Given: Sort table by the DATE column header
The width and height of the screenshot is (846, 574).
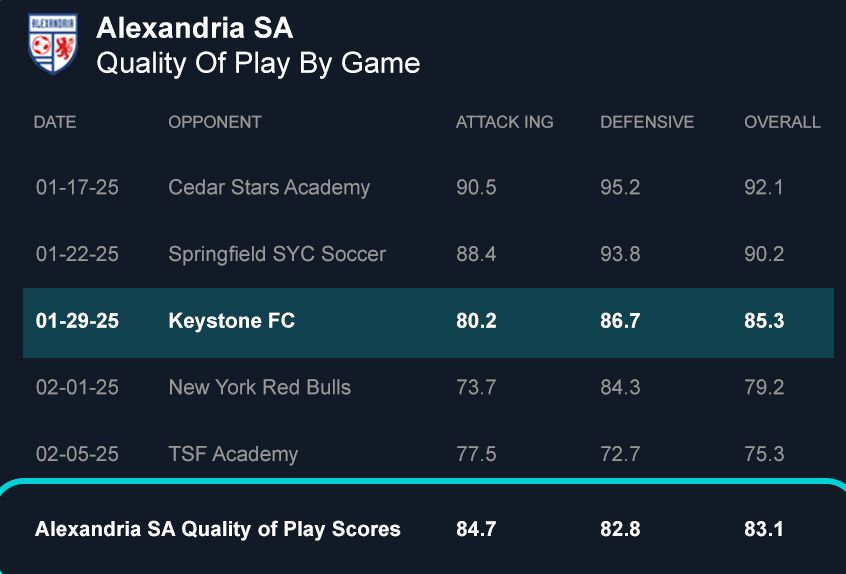Looking at the screenshot, I should tap(55, 122).
